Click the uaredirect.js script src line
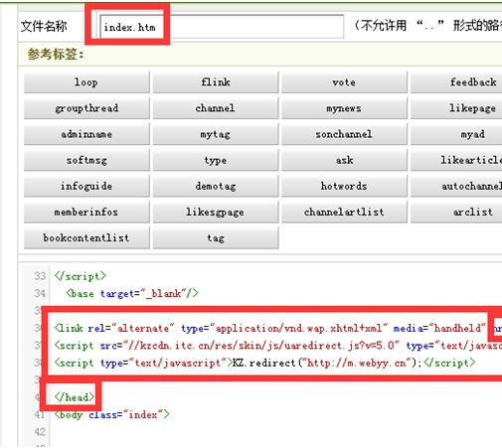This screenshot has height=448, width=502. (278, 346)
